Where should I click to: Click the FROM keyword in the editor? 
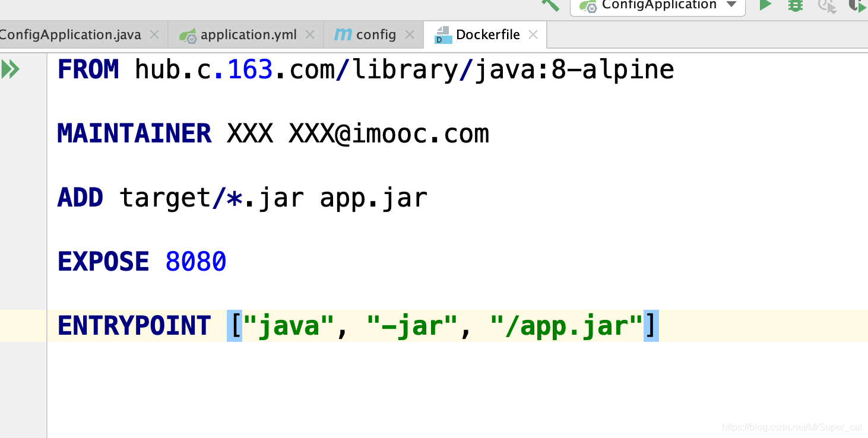pos(88,69)
